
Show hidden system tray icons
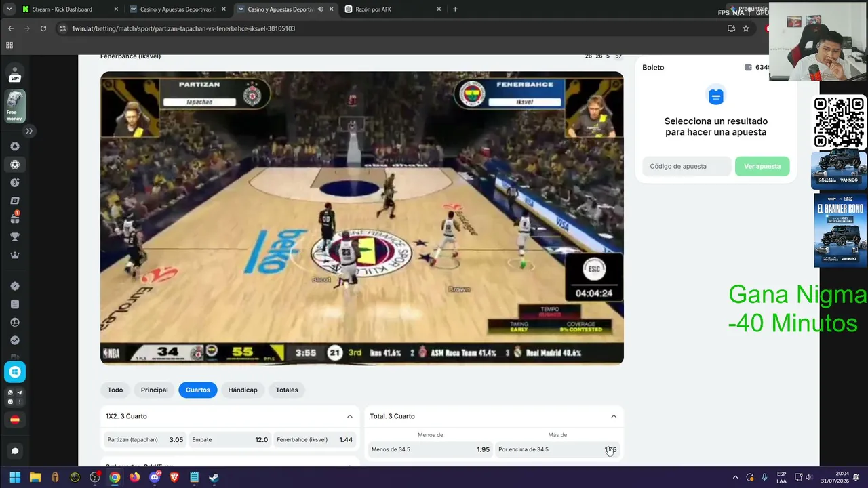735,477
